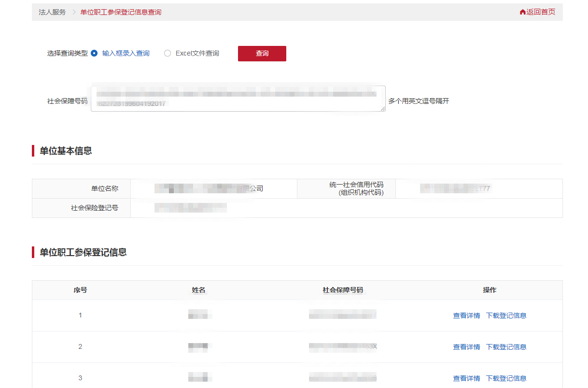Click the 社会保障号码 column header
The width and height of the screenshot is (588, 388).
tap(343, 290)
